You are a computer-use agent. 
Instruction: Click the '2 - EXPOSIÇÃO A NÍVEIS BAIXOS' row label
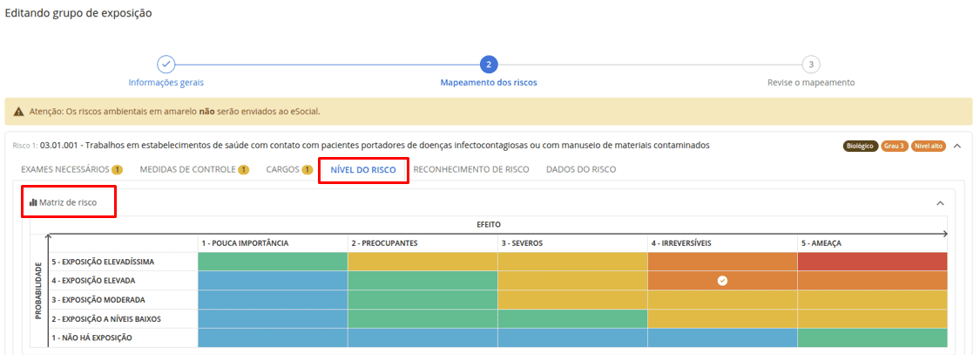(106, 318)
